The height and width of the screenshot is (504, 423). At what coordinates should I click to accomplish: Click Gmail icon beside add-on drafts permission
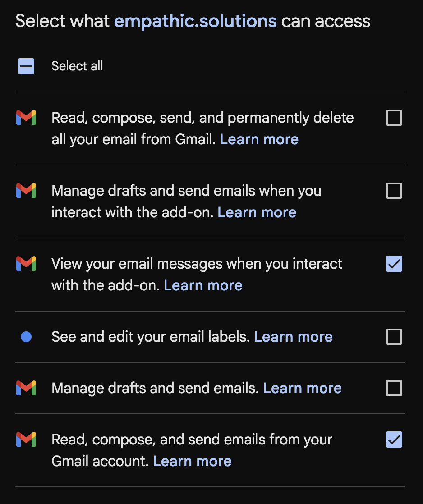pos(26,191)
